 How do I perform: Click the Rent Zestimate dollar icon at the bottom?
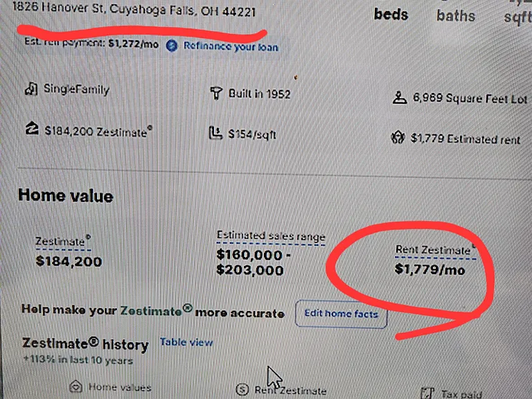[x=242, y=389]
